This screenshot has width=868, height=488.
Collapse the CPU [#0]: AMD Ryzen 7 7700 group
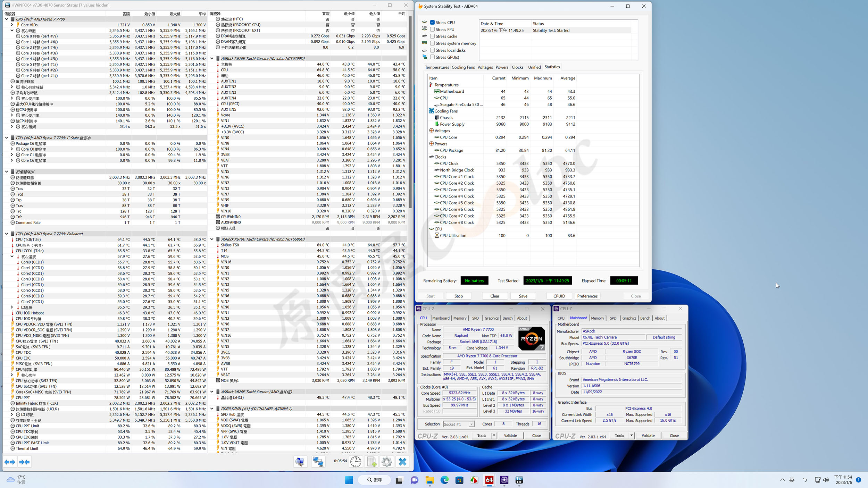click(7, 19)
